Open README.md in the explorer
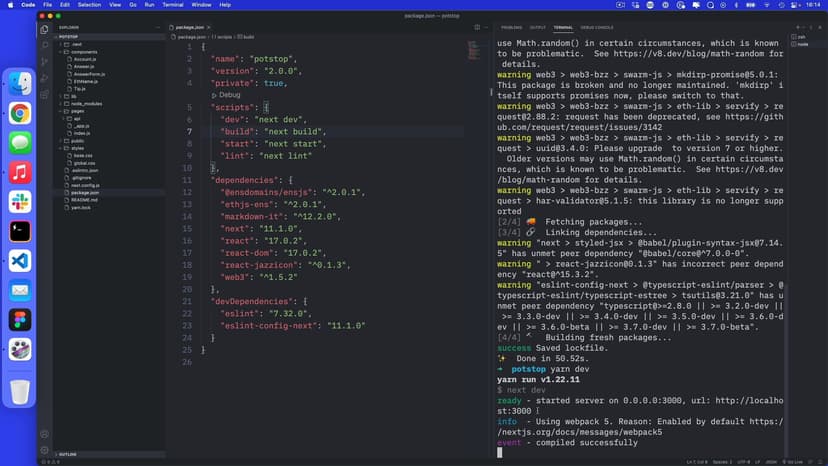 pyautogui.click(x=84, y=200)
